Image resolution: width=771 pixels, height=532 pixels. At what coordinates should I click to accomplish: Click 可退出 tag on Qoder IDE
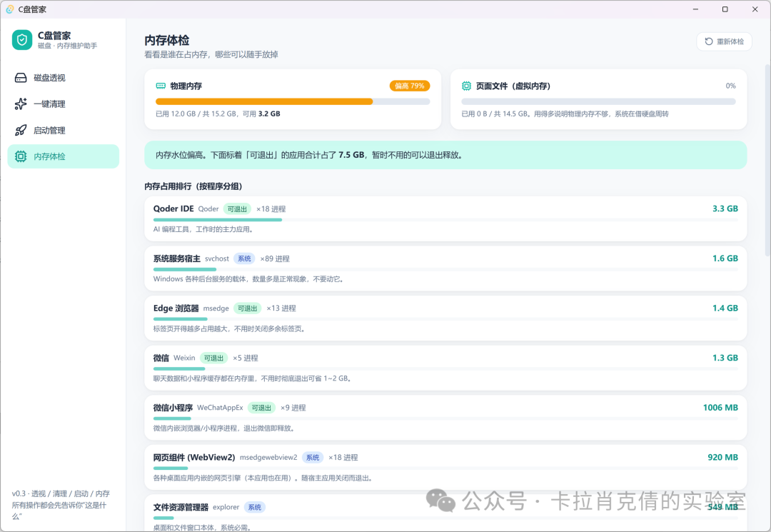click(237, 209)
